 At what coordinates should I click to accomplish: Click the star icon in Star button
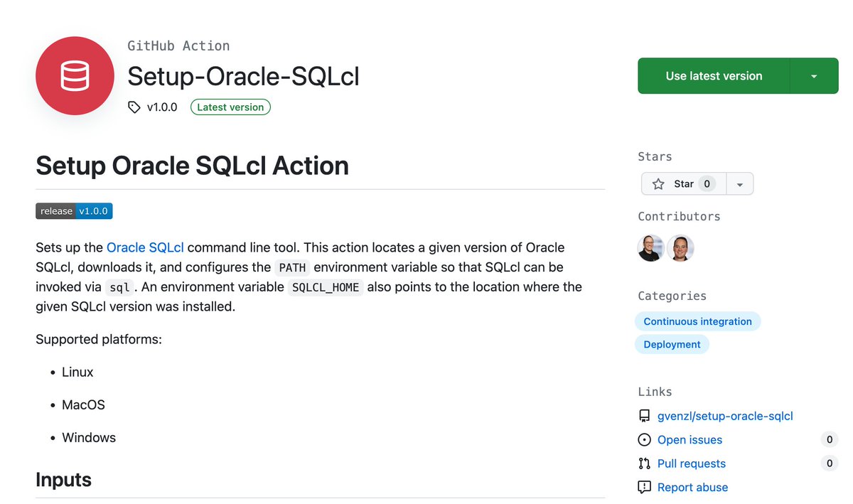coord(658,184)
